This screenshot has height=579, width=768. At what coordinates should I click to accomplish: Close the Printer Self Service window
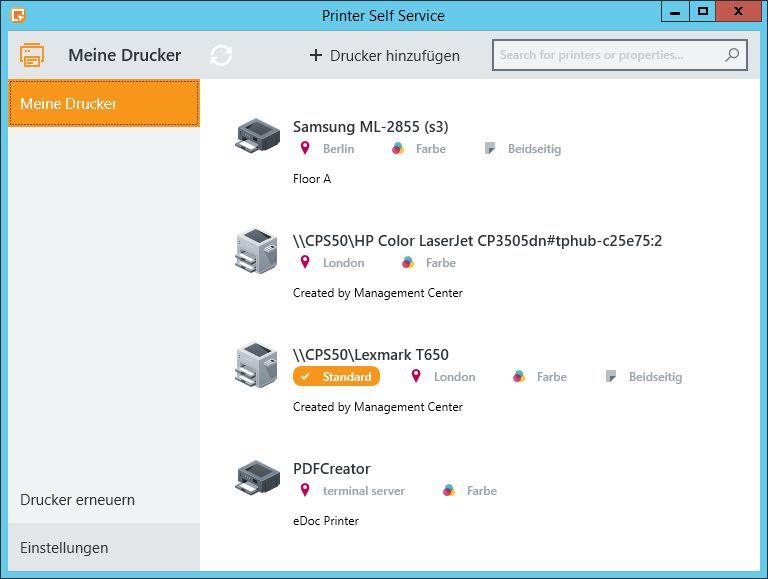[738, 11]
